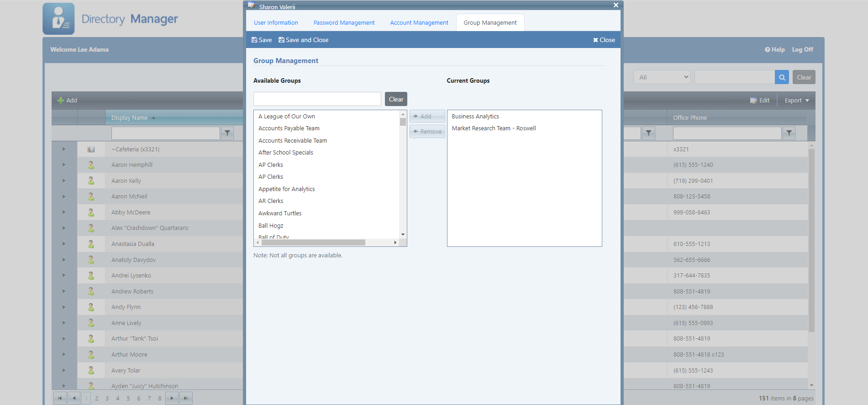This screenshot has height=405, width=868.
Task: Click the Save icon button in dialog
Action: [x=262, y=40]
